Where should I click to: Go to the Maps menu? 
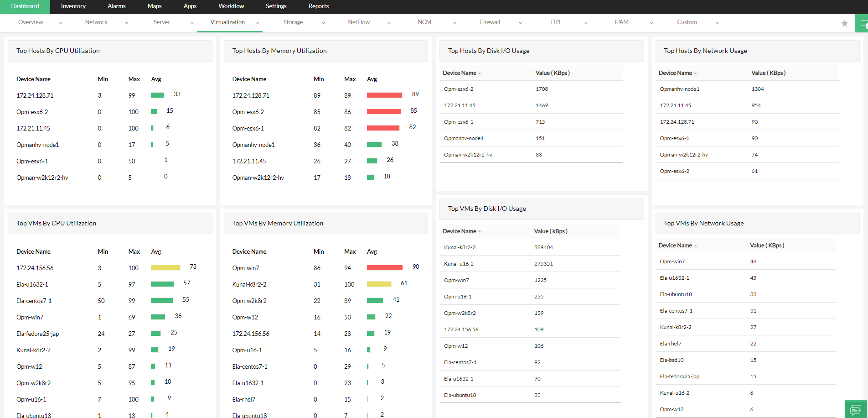pyautogui.click(x=155, y=6)
